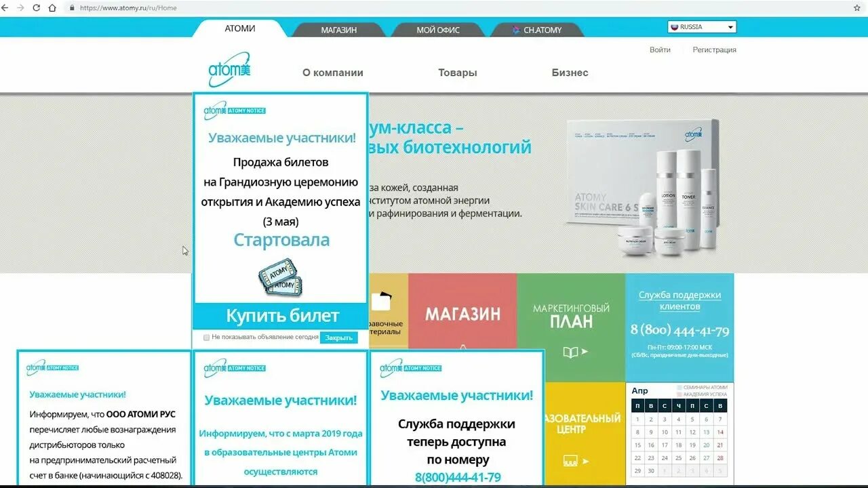Click the Стартовала text in the ticket notice
The image size is (868, 488).
[x=281, y=240]
